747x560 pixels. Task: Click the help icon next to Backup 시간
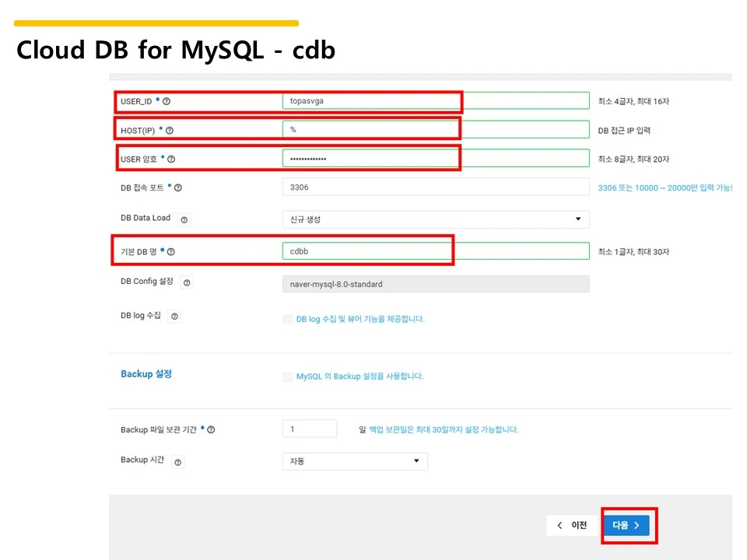coord(177,462)
